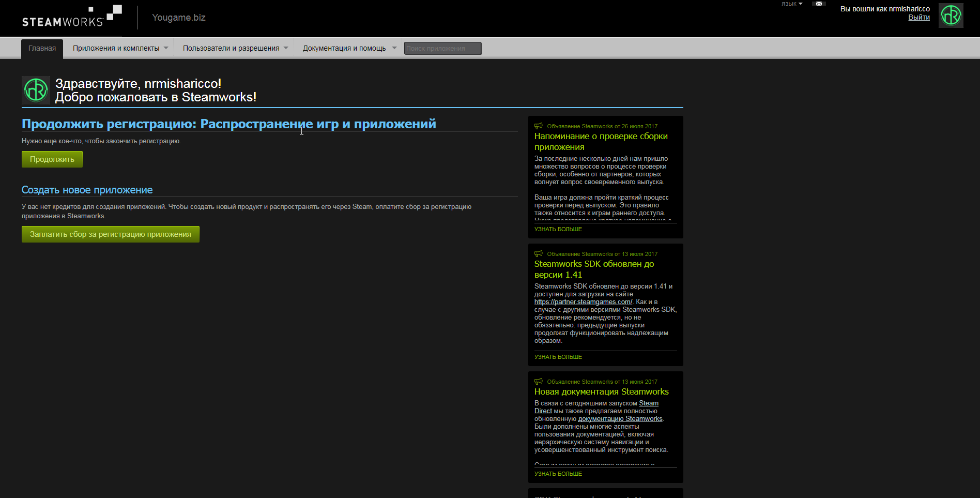Click the text 'Вы вошли как nrmisharicco'
This screenshot has height=498, width=980.
pyautogui.click(x=885, y=9)
